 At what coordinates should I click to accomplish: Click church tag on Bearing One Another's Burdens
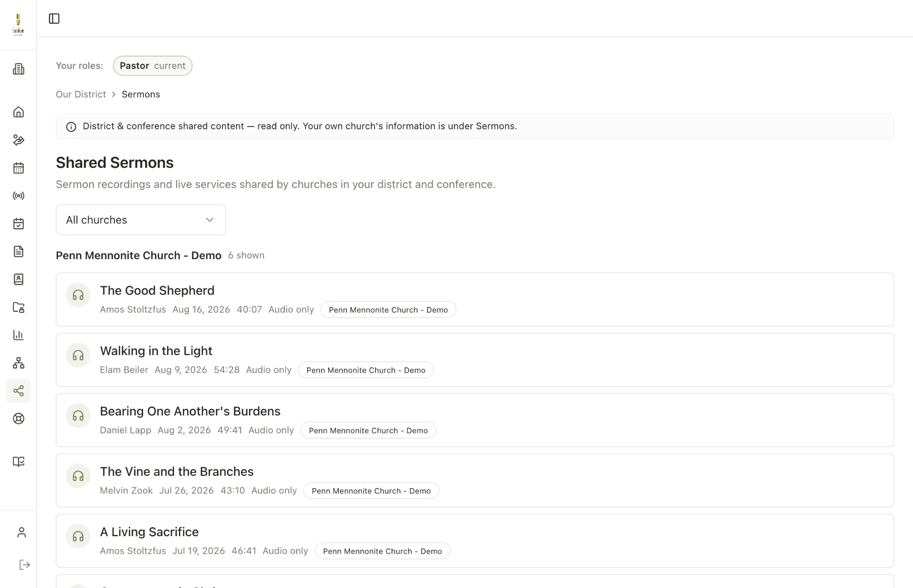click(x=369, y=431)
